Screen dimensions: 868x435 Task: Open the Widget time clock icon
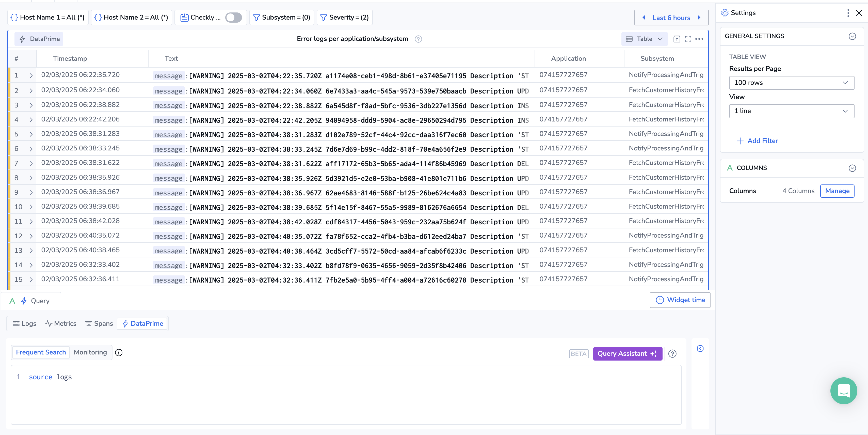tap(660, 300)
